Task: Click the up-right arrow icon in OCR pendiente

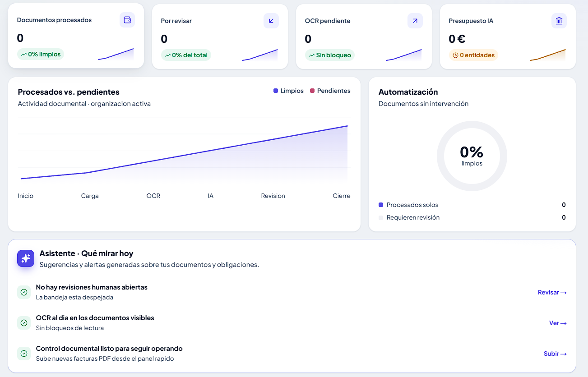Action: (415, 21)
